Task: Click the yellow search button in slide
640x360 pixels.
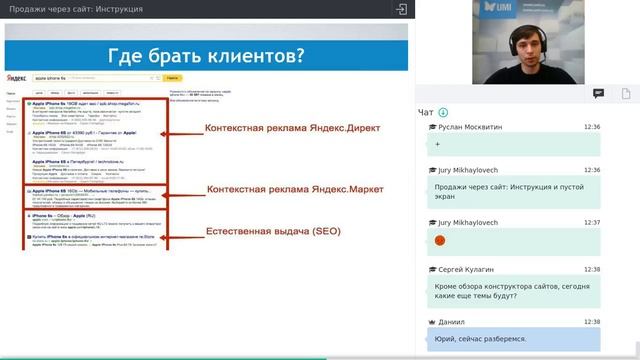Action: [x=172, y=78]
